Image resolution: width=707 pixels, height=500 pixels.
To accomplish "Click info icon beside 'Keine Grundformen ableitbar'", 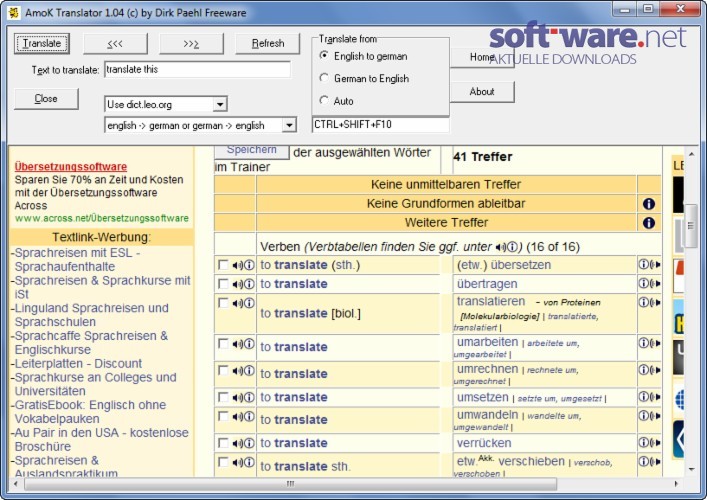I will pyautogui.click(x=648, y=204).
